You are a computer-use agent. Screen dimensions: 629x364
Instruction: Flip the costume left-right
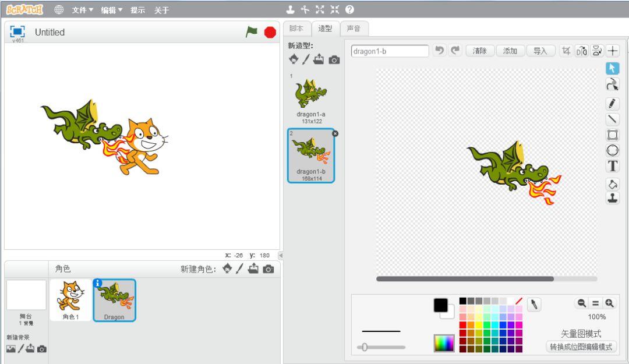[582, 51]
